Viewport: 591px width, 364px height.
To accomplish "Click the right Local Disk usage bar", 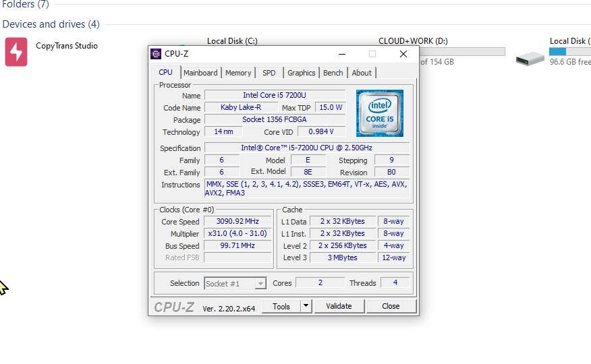I will 570,52.
